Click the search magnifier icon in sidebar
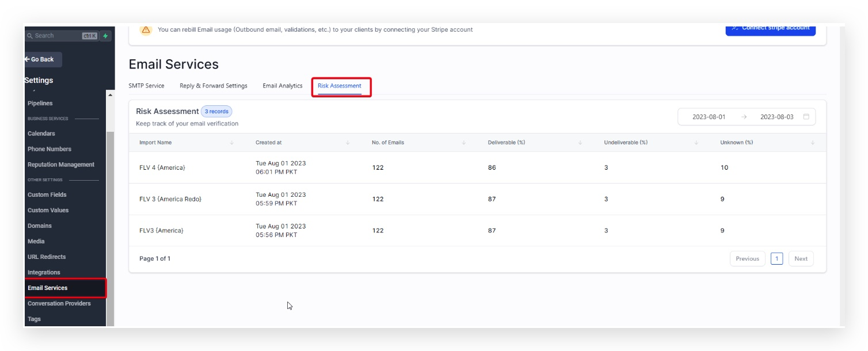Image resolution: width=868 pixels, height=351 pixels. click(30, 36)
